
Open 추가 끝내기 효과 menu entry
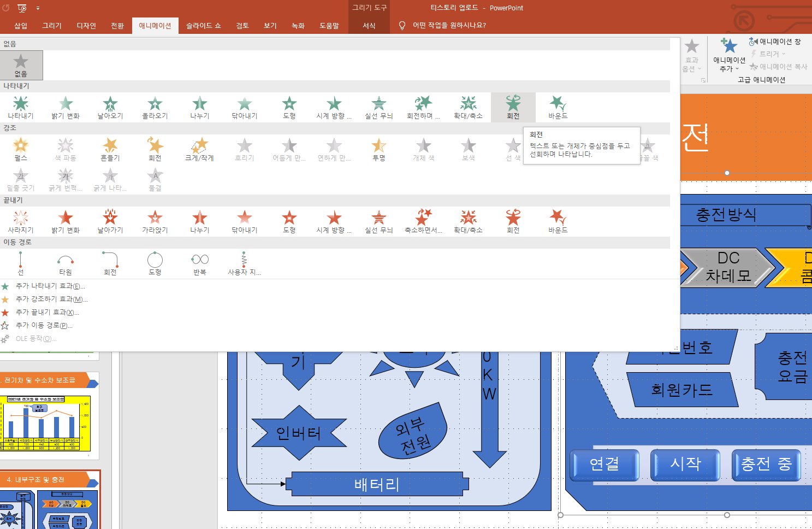pyautogui.click(x=47, y=313)
